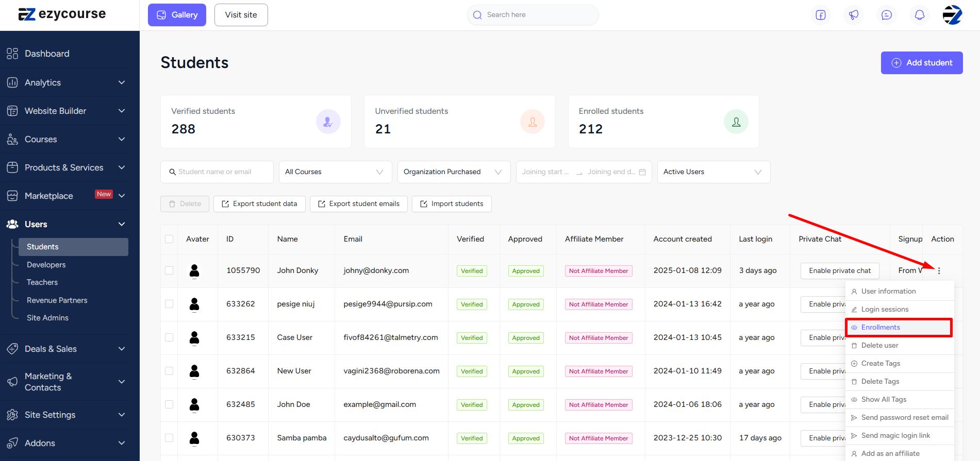The image size is (980, 461).
Task: Select the checkbox for New User
Action: 169,371
